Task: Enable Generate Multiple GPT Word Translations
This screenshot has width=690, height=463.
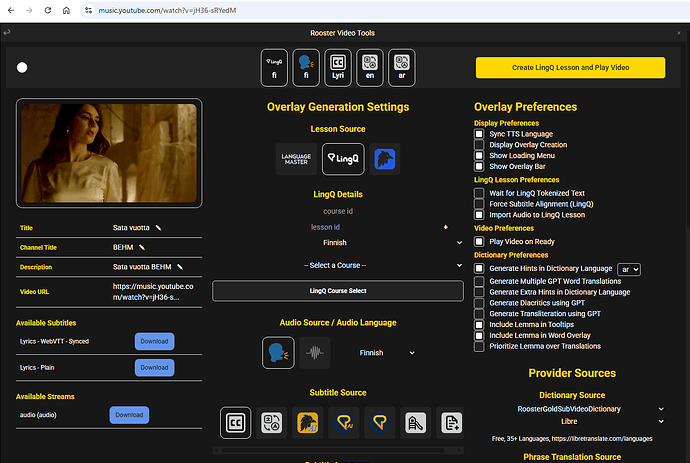Action: click(479, 281)
